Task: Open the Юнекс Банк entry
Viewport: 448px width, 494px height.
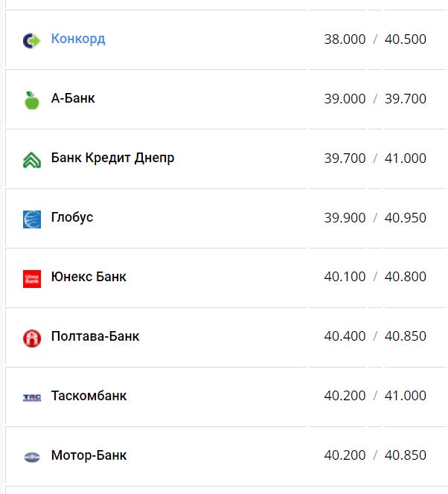Action: click(89, 277)
